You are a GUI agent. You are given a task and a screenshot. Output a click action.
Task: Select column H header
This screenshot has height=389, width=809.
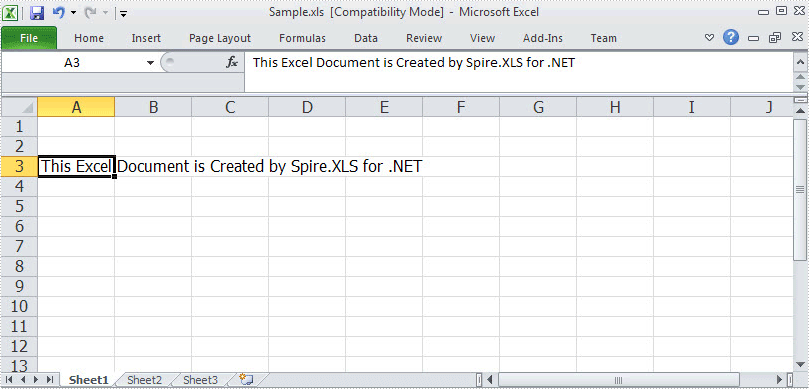(615, 107)
